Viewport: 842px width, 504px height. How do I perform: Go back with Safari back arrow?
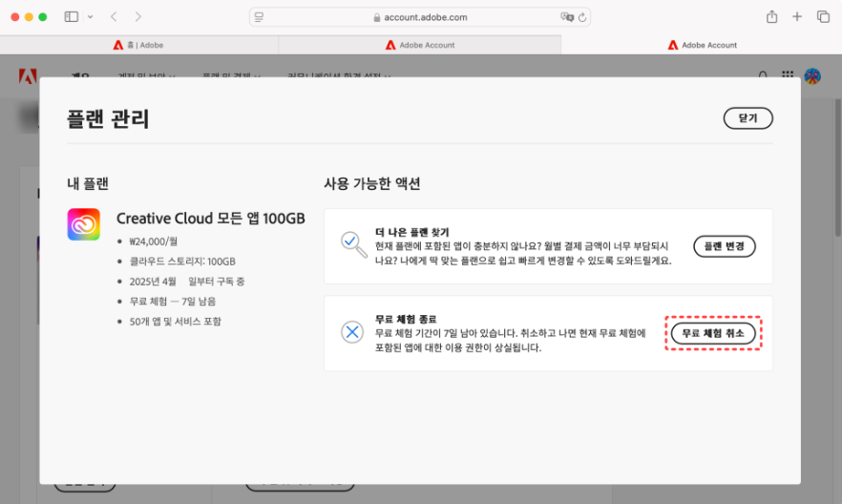coord(114,16)
